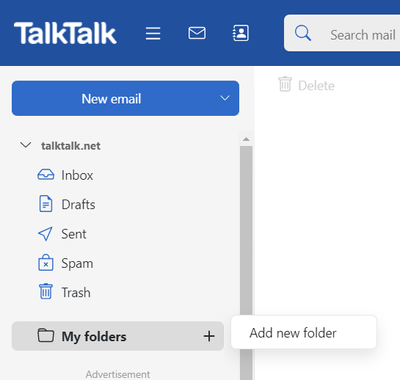
Task: Click the sidebar vertical scrollbar thumb
Action: tap(246, 263)
